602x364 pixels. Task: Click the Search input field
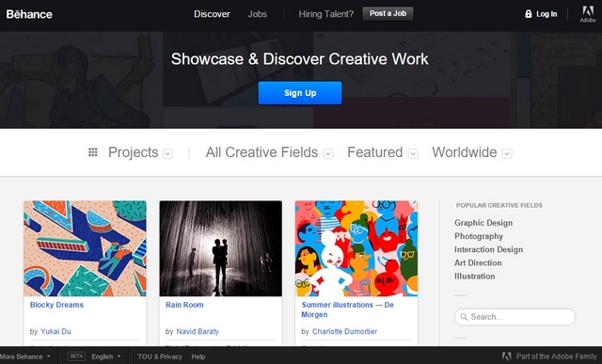tap(515, 317)
